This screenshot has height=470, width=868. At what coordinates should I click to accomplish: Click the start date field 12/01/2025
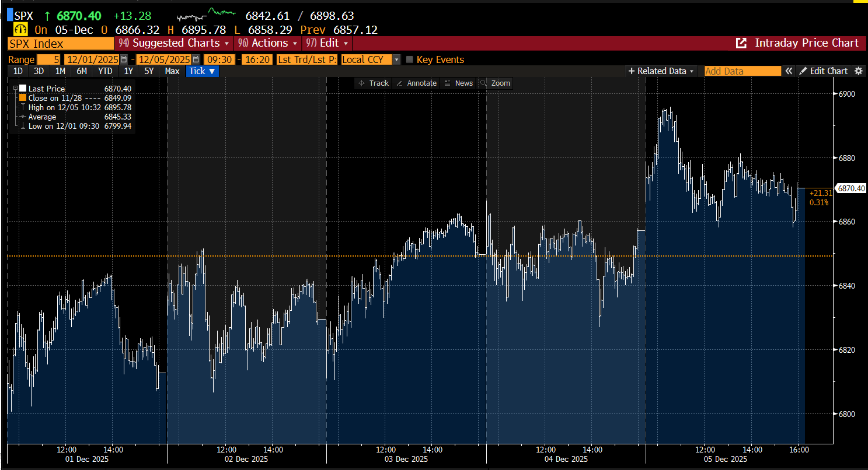(x=92, y=59)
